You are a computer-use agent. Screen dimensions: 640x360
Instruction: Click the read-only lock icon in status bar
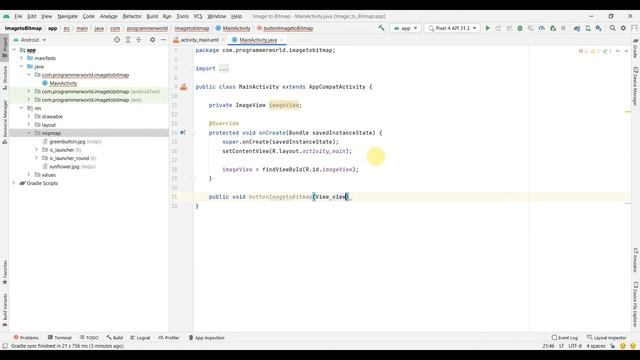(613, 346)
